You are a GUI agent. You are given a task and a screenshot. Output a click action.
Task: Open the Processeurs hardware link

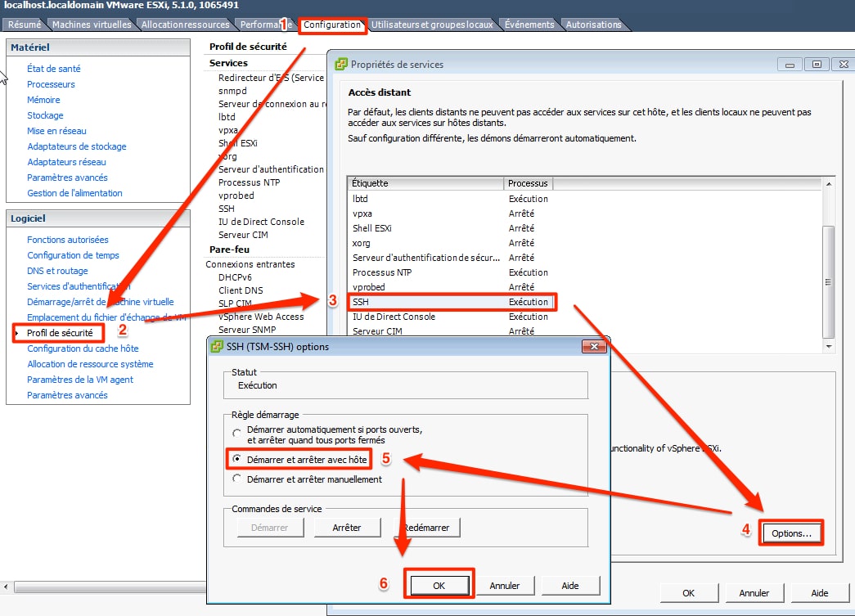52,84
